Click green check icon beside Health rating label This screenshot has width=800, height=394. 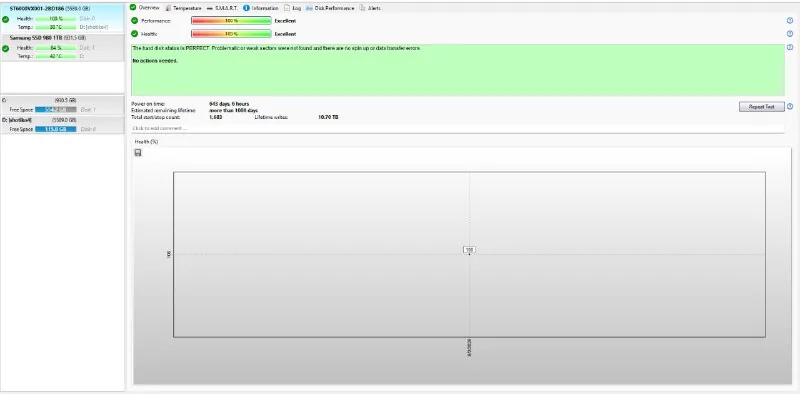135,34
